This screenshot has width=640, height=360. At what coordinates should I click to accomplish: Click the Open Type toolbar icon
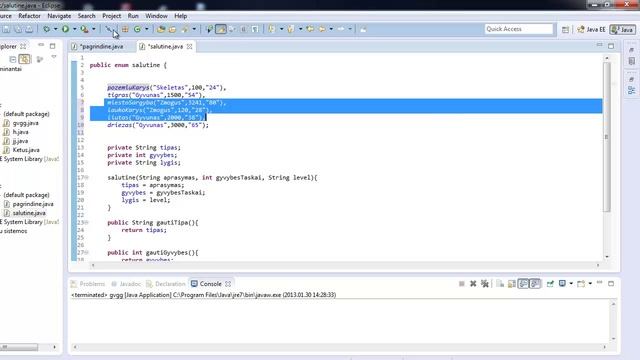click(161, 29)
